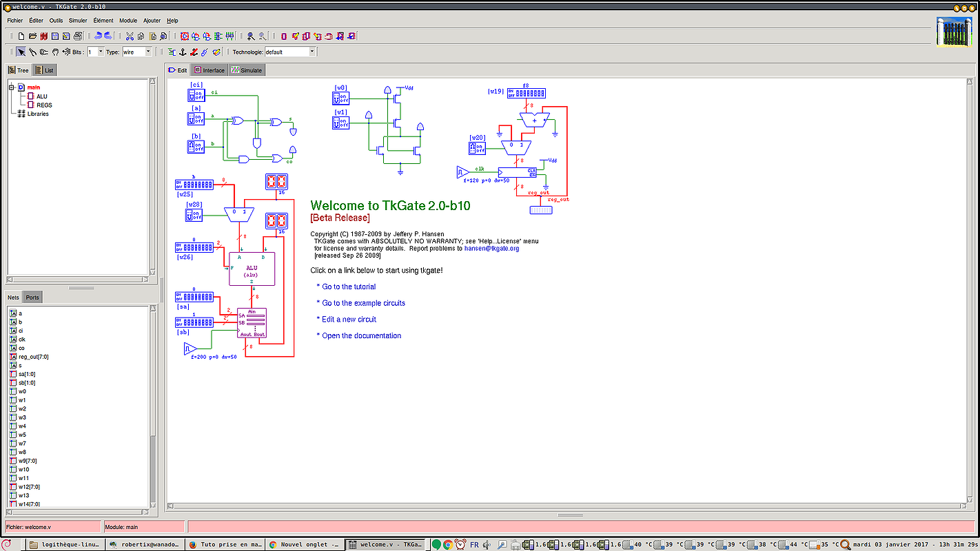Select the wire cutter tool
The image size is (980, 551).
pyautogui.click(x=32, y=52)
